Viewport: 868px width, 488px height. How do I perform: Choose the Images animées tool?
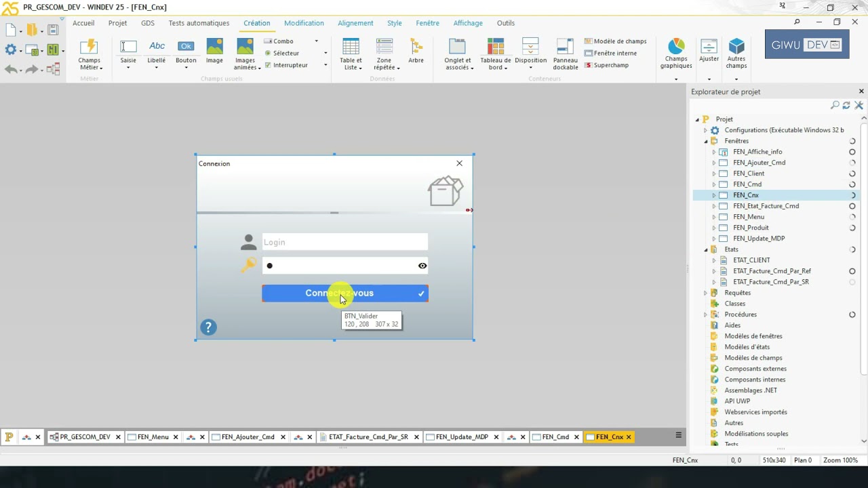click(x=245, y=54)
